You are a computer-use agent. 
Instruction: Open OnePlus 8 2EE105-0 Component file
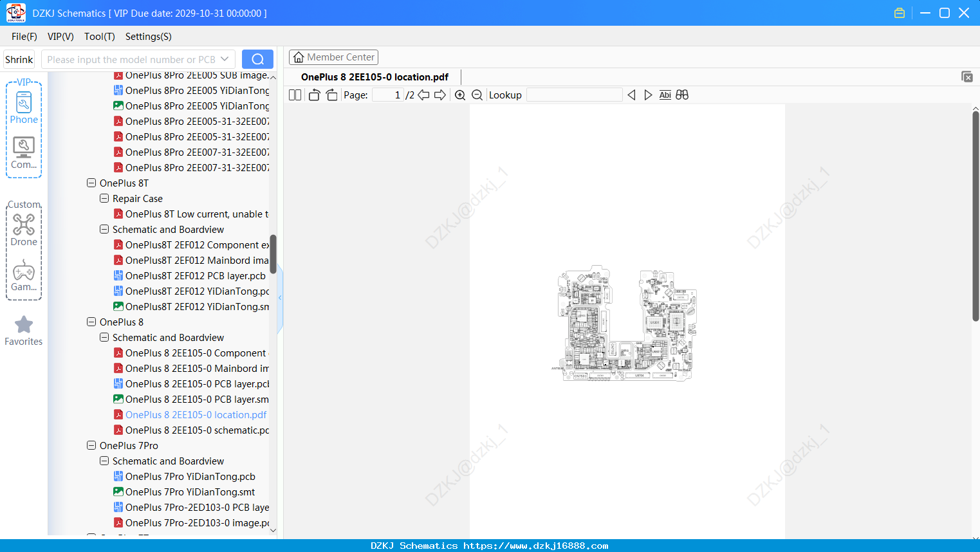[x=192, y=353]
